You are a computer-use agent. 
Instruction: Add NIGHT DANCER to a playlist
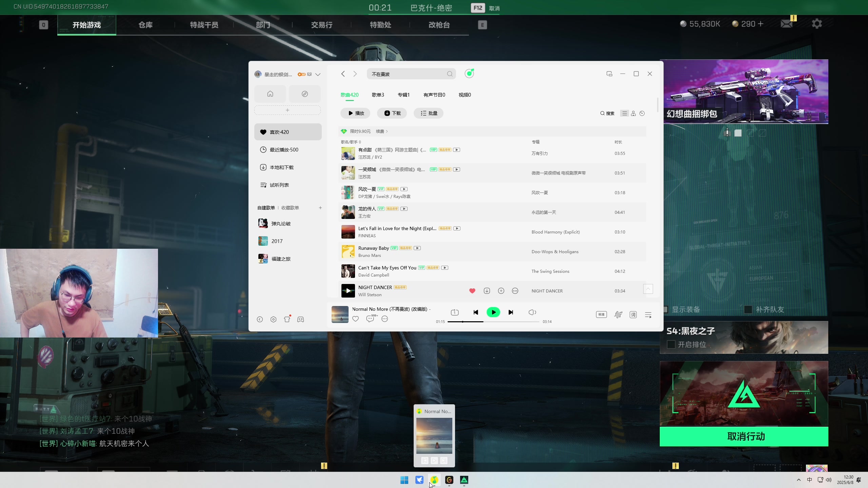tap(501, 291)
